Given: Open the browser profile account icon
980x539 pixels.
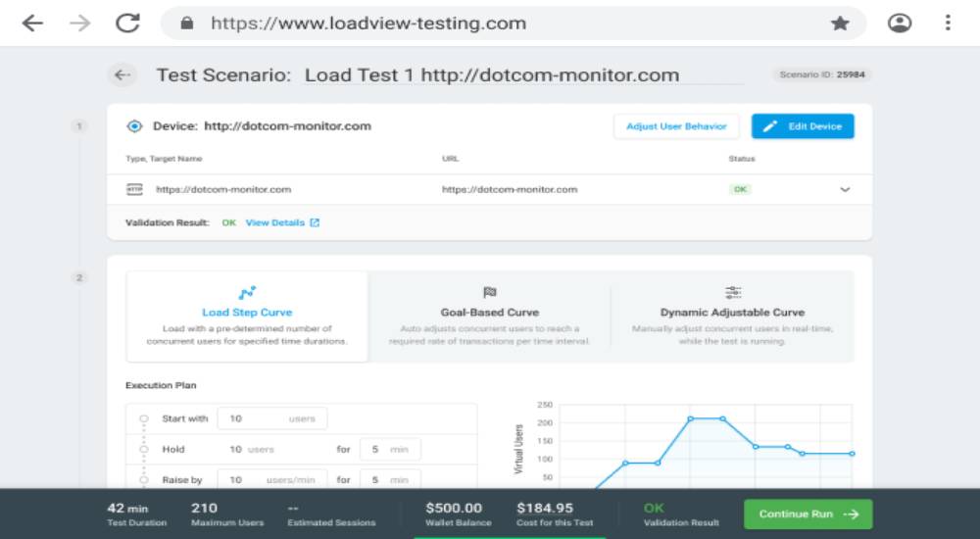Looking at the screenshot, I should click(900, 24).
